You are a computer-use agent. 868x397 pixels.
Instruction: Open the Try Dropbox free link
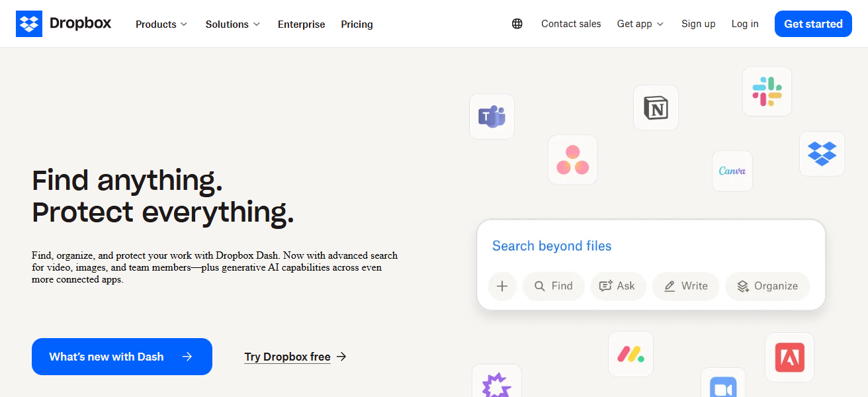click(x=287, y=357)
